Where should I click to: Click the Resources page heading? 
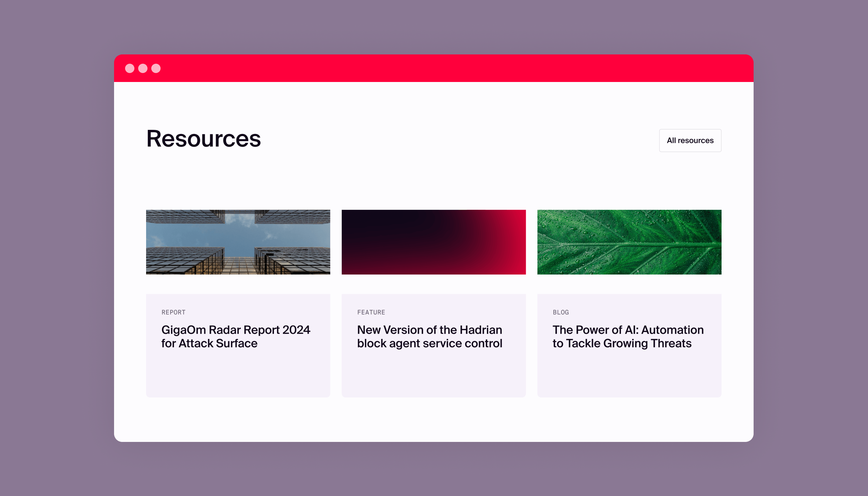click(x=203, y=139)
